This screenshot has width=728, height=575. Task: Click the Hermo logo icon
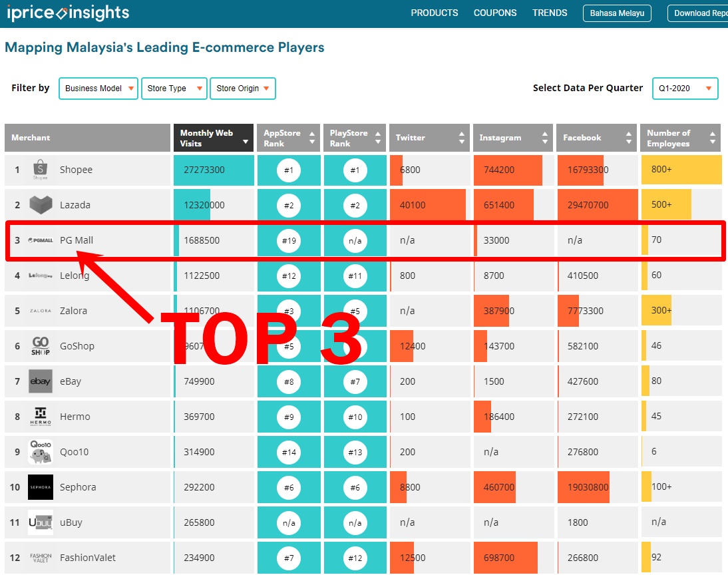click(41, 417)
